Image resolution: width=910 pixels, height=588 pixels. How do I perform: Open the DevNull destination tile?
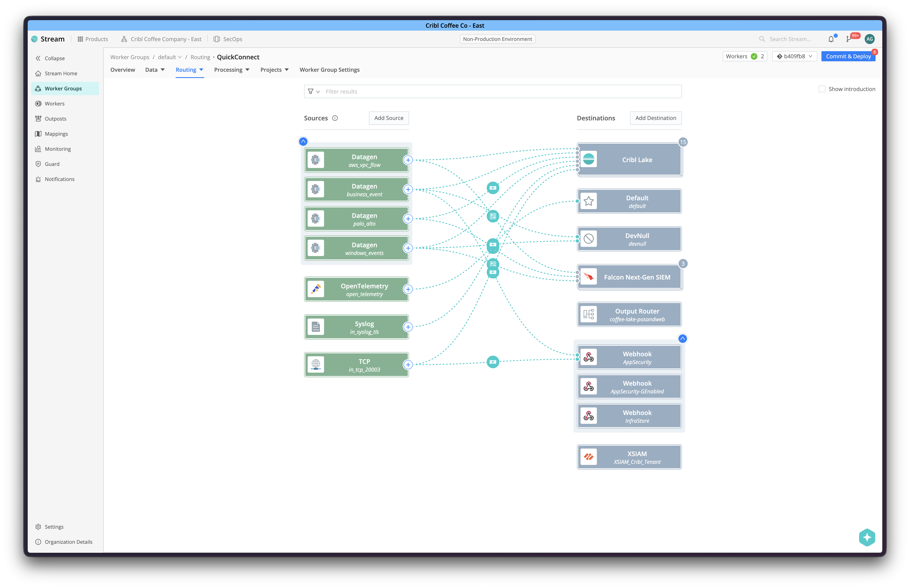coord(629,239)
